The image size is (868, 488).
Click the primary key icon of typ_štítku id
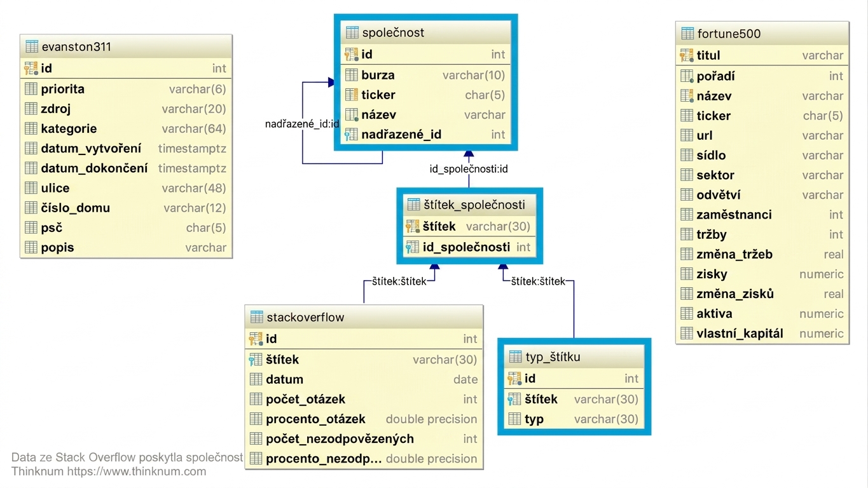514,379
